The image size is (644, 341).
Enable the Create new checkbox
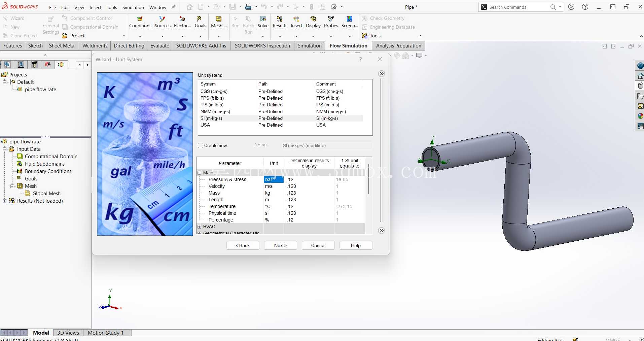[x=201, y=145]
